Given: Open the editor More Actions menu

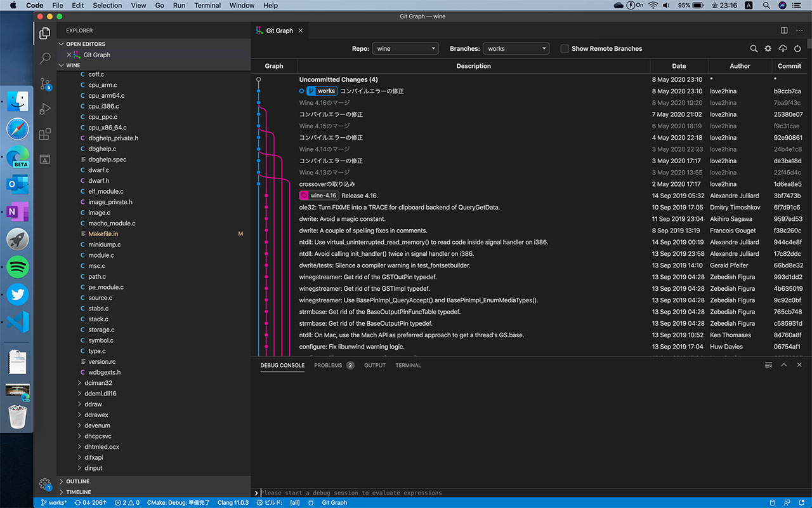Looking at the screenshot, I should 799,30.
